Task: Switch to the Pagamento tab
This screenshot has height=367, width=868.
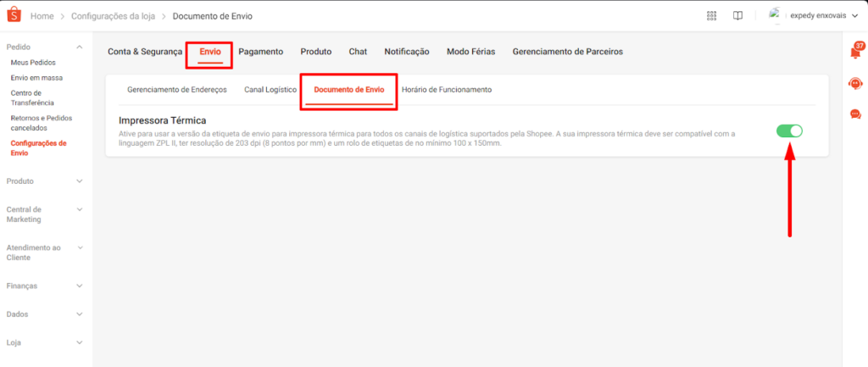Action: [x=260, y=52]
